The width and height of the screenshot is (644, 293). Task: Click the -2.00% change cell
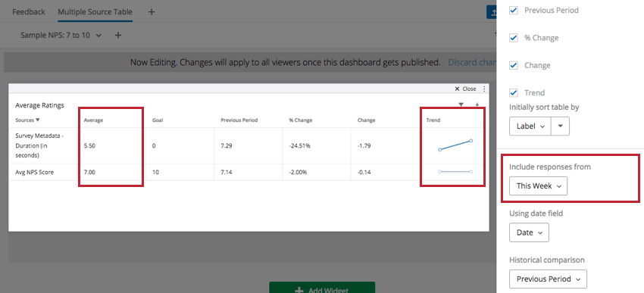pos(299,173)
